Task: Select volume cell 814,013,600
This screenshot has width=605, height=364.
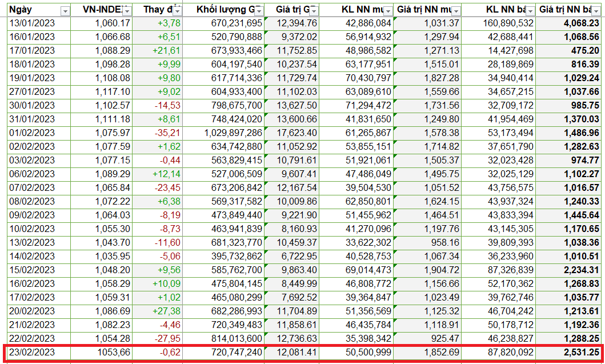Action: pos(223,338)
